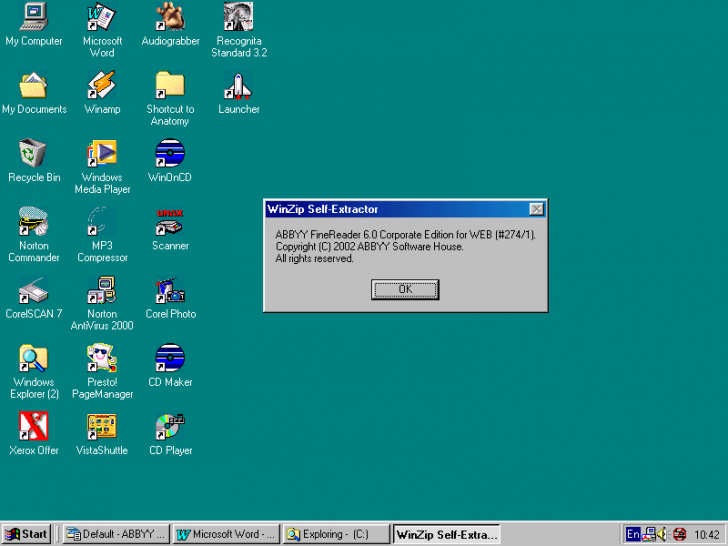Click the En language indicator in tray
This screenshot has width=728, height=546.
click(633, 534)
